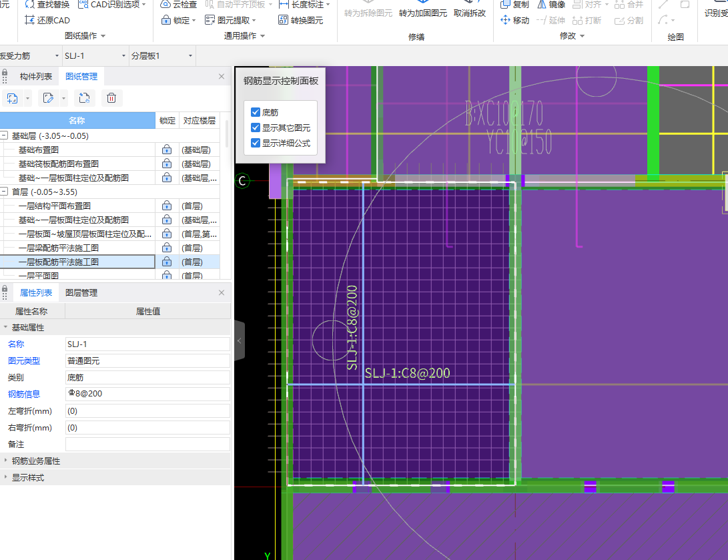Screen dimensions: 728x560
Task: Click the delete drawing trash icon
Action: (111, 98)
